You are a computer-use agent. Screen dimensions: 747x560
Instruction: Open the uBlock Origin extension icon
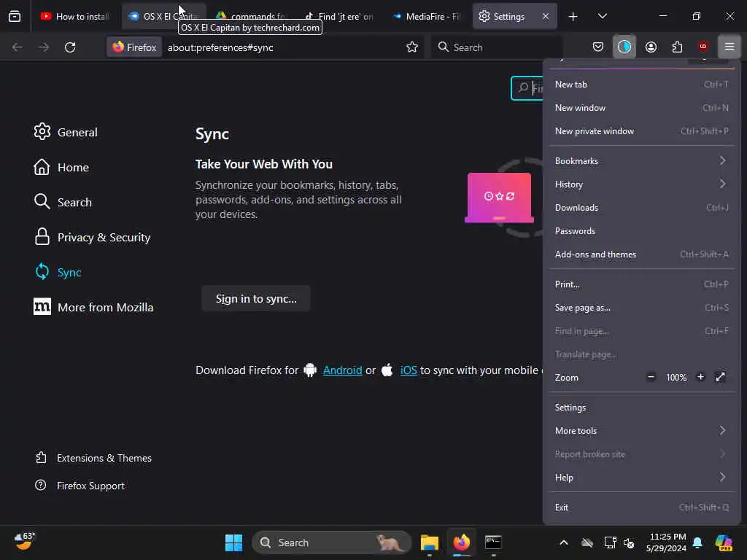703,47
